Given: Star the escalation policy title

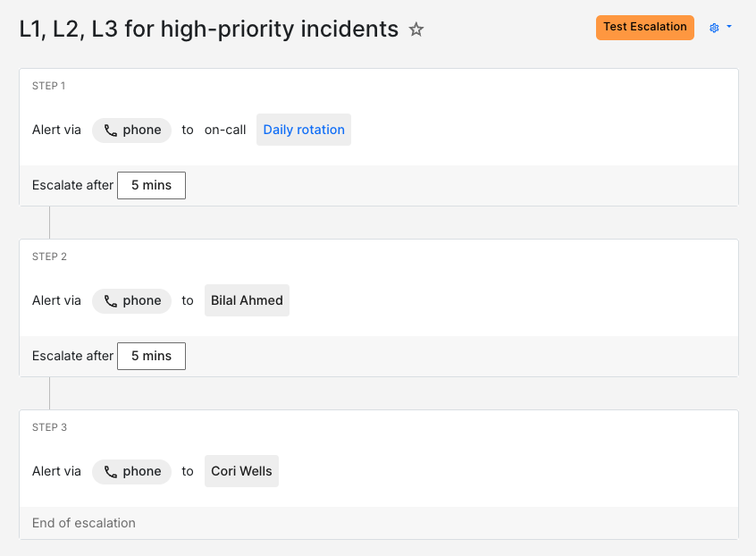Looking at the screenshot, I should 416,29.
